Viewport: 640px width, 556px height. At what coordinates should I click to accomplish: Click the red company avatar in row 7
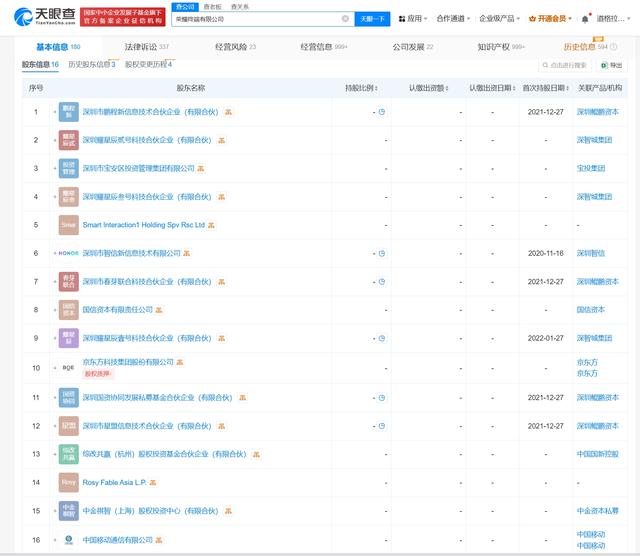69,282
